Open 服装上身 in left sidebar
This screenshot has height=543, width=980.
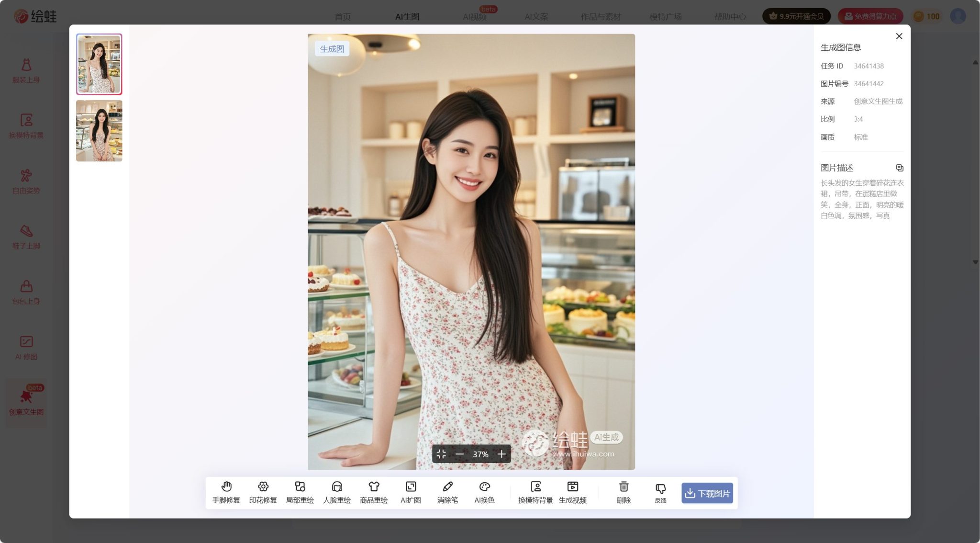click(x=26, y=71)
